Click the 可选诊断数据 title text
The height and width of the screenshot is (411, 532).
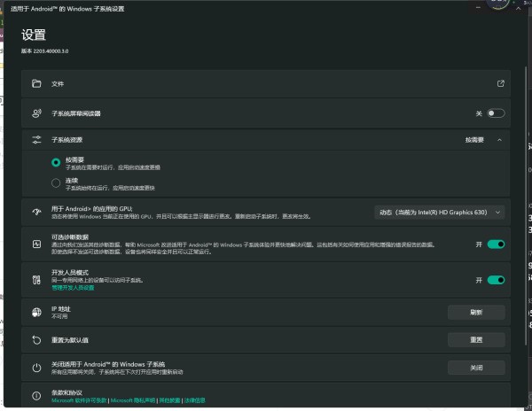[x=70, y=237]
